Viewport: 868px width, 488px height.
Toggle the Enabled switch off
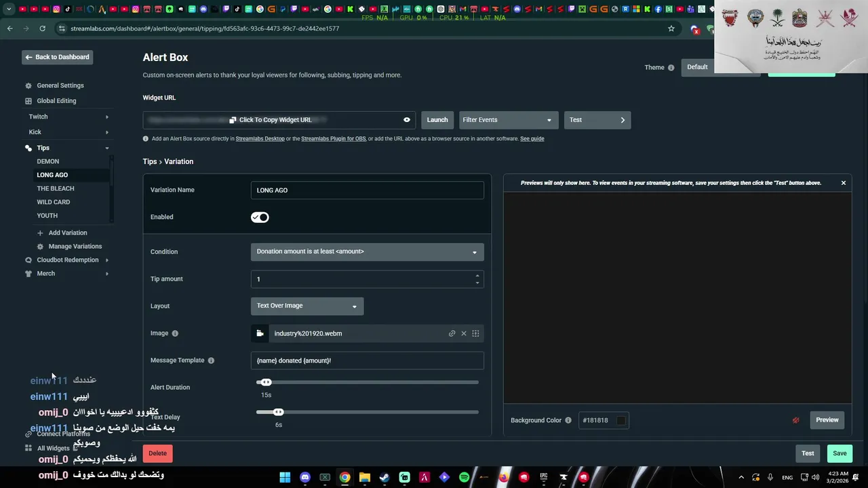point(260,218)
